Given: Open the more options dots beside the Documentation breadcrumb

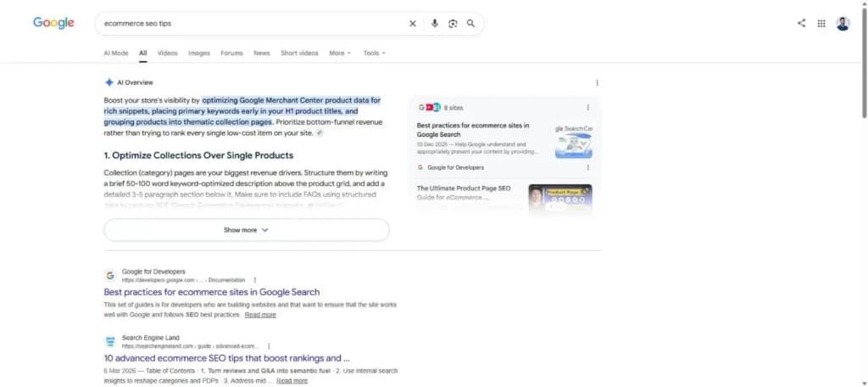Looking at the screenshot, I should pyautogui.click(x=254, y=280).
